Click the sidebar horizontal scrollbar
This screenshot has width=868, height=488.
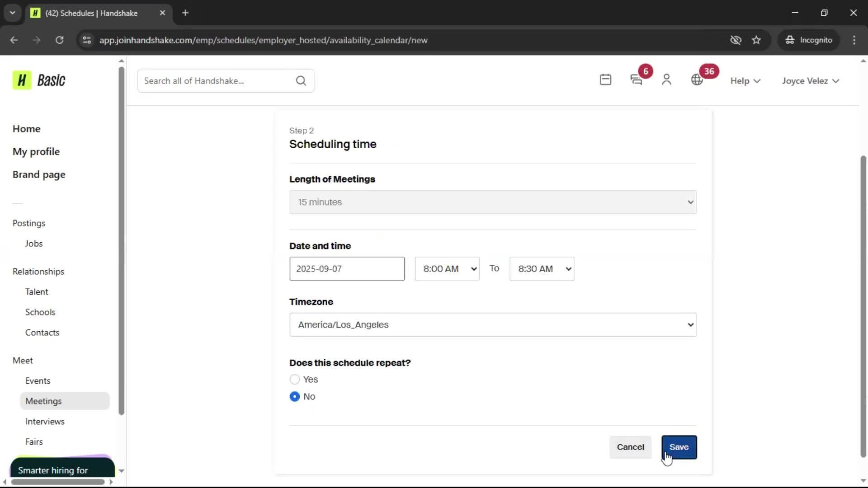pyautogui.click(x=57, y=482)
